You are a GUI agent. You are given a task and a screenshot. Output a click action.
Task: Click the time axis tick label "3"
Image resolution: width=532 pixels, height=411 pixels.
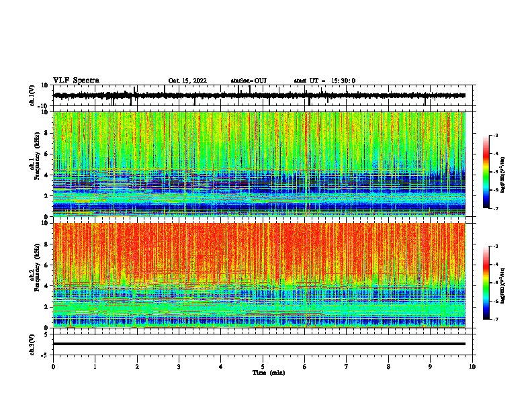179,367
